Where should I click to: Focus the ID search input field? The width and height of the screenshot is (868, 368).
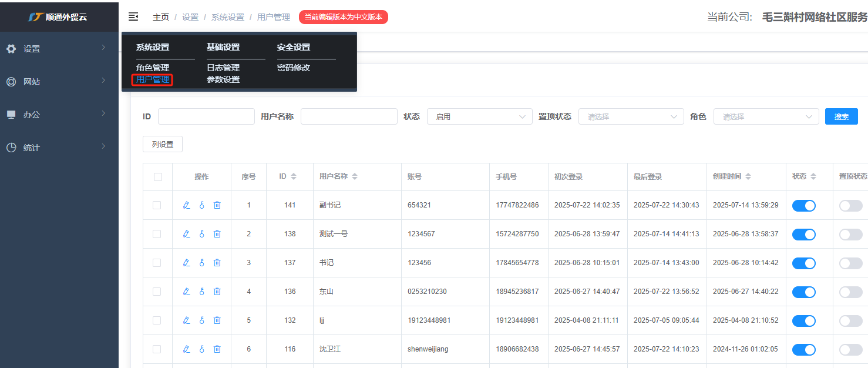(x=206, y=116)
